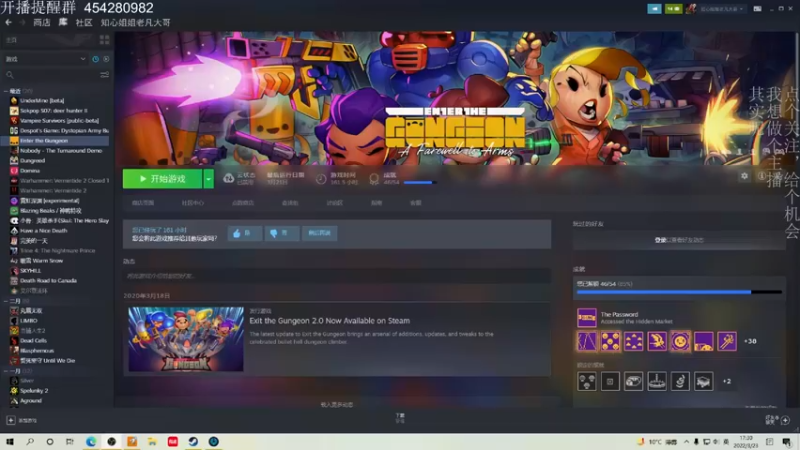Viewport: 800px width, 450px height.
Task: Open the downloads section at bottom center
Action: (x=400, y=418)
